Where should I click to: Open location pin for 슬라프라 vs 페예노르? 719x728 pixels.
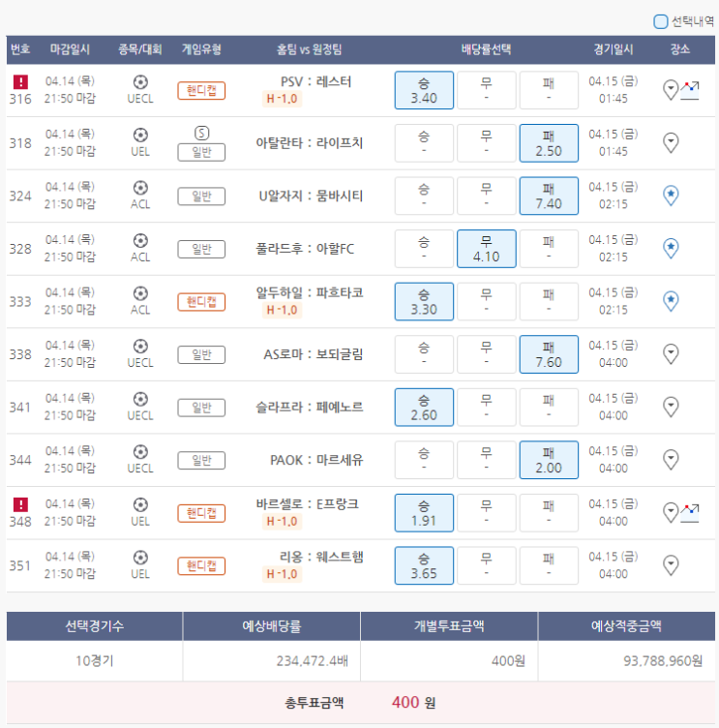(x=671, y=408)
